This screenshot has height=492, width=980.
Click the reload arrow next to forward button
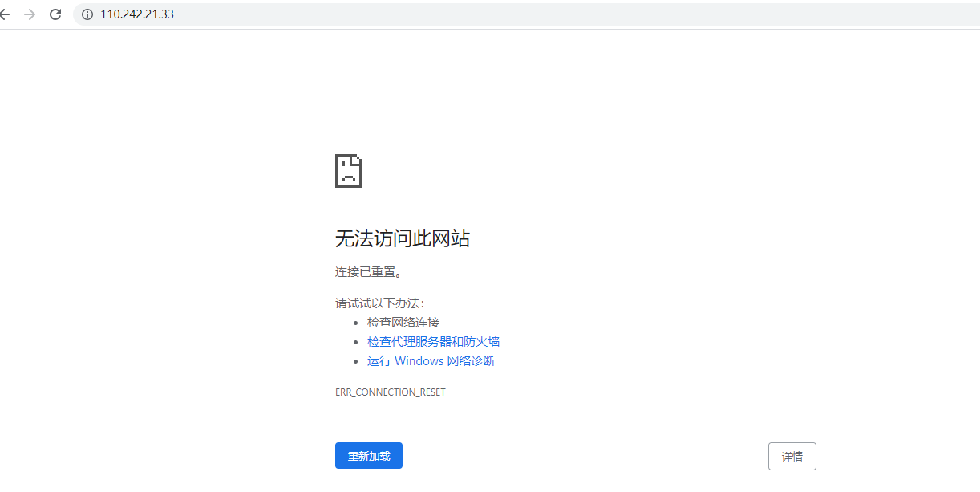point(55,14)
